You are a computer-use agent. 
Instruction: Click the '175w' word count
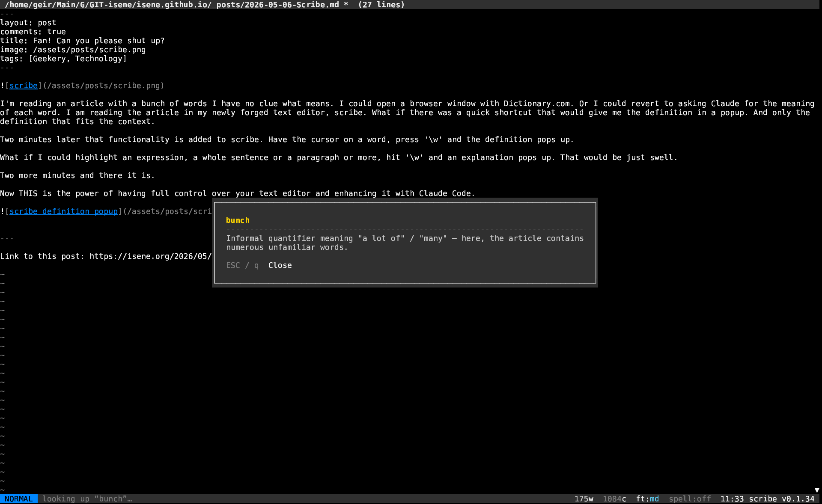click(584, 499)
